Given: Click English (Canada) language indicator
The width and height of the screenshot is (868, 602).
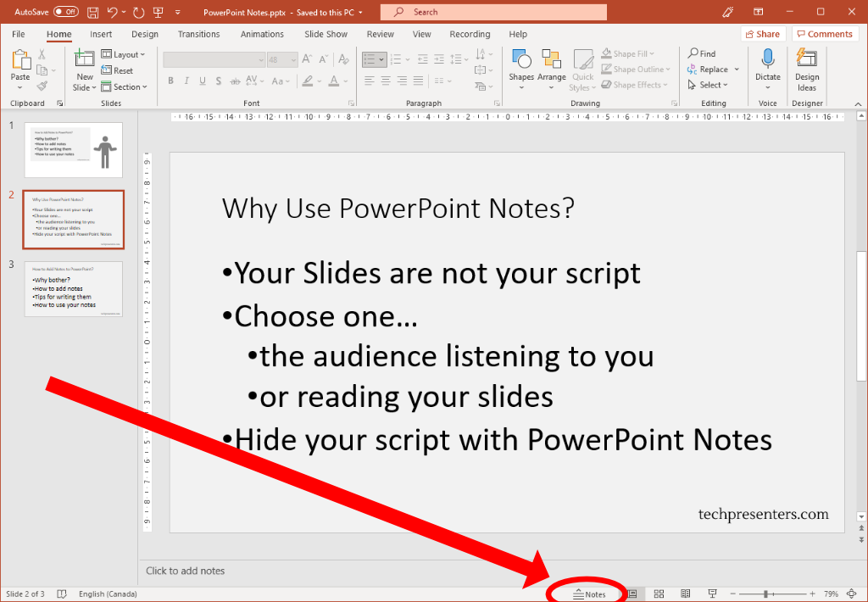Looking at the screenshot, I should tap(108, 594).
